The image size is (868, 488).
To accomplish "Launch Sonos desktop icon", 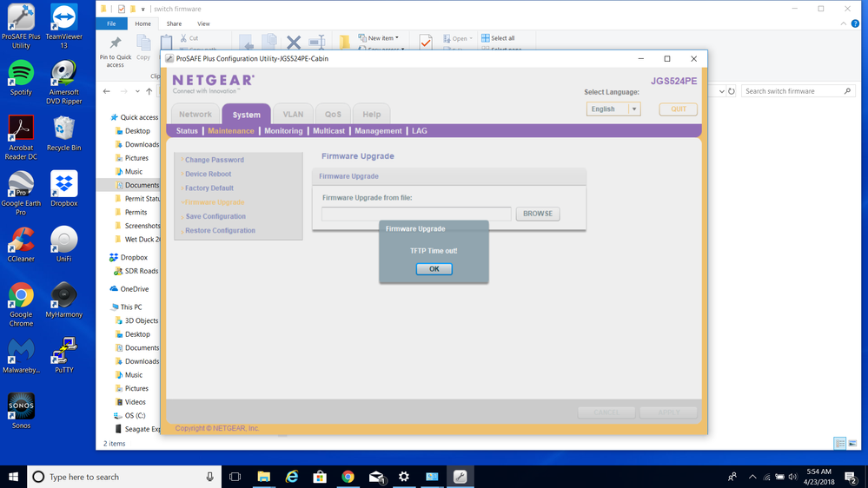I will (x=21, y=411).
